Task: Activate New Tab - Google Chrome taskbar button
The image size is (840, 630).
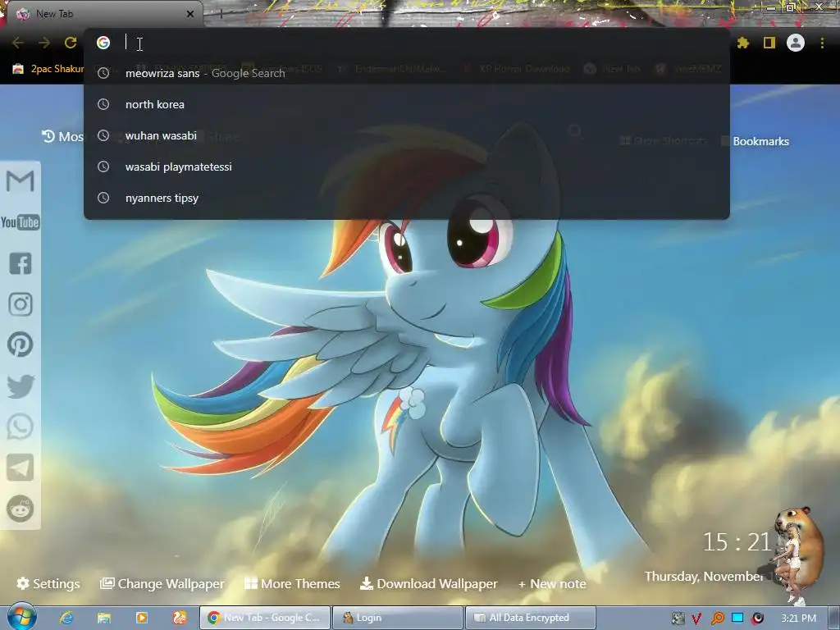Action: [265, 618]
